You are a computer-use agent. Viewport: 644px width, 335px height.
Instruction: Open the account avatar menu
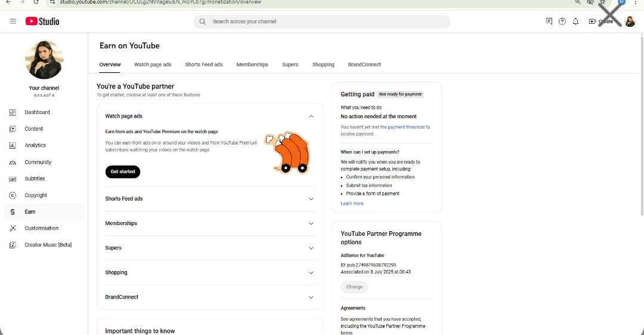(630, 21)
